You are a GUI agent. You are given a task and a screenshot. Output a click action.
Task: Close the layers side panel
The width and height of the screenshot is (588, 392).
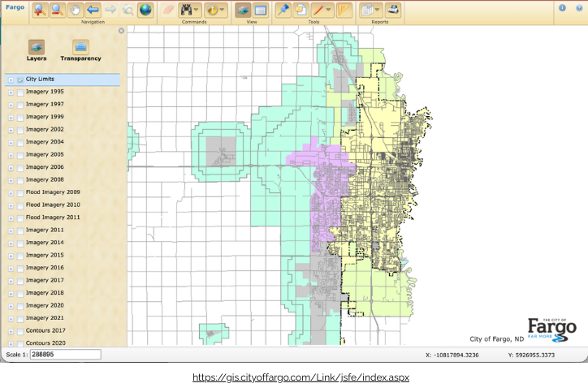pos(121,31)
